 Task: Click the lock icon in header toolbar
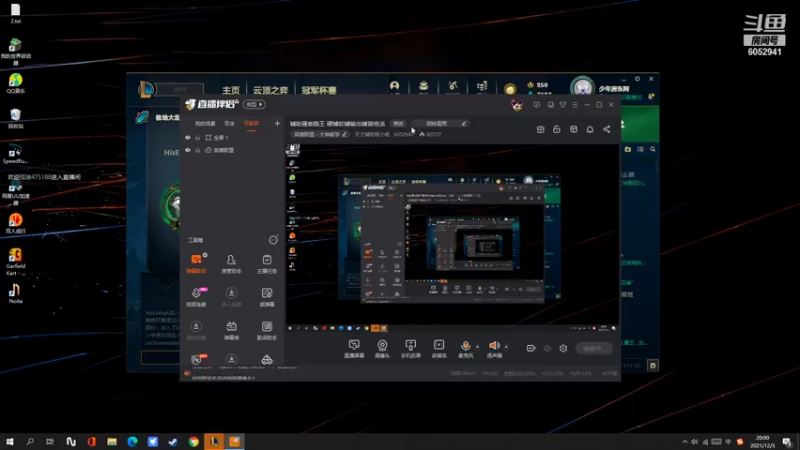coord(557,130)
